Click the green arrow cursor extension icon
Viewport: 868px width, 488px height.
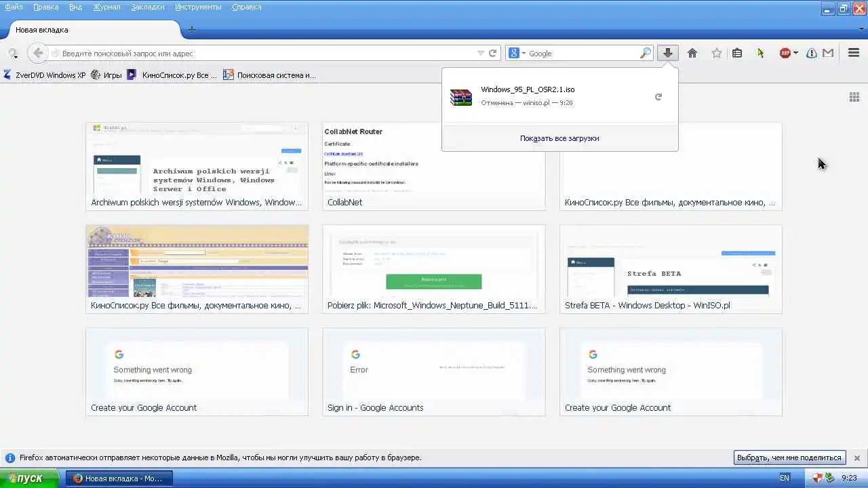click(x=761, y=53)
